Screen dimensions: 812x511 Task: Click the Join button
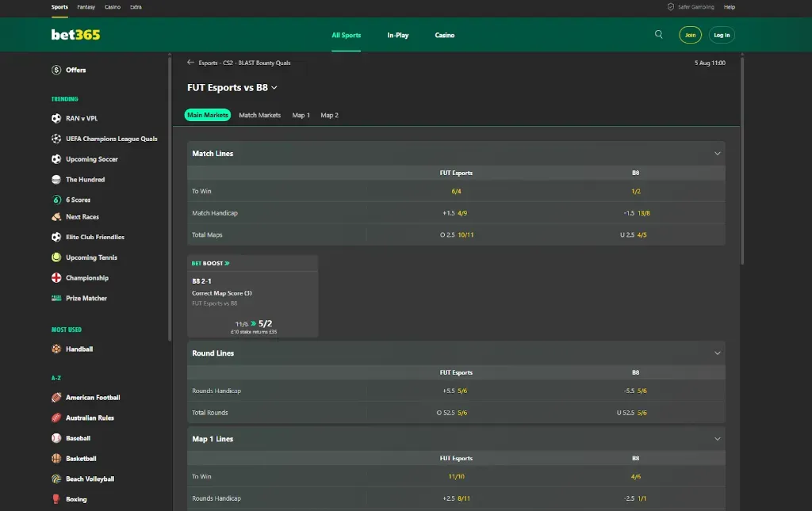[690, 36]
